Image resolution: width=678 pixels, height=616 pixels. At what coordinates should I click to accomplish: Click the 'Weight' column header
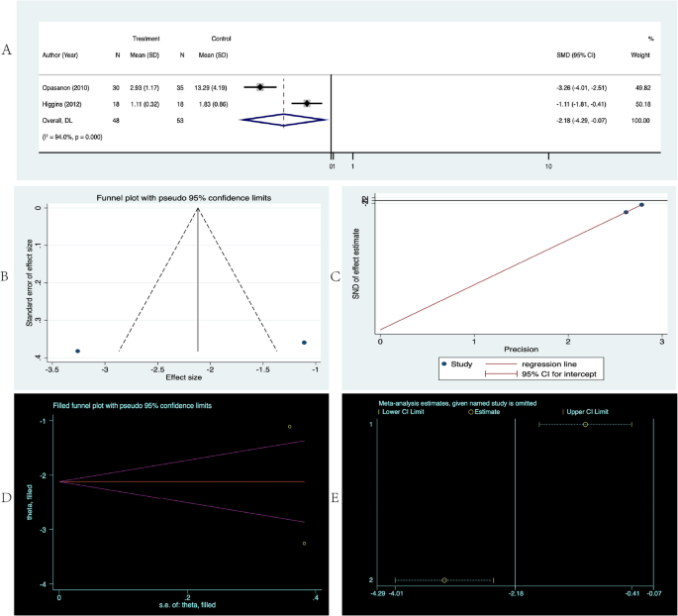(640, 55)
